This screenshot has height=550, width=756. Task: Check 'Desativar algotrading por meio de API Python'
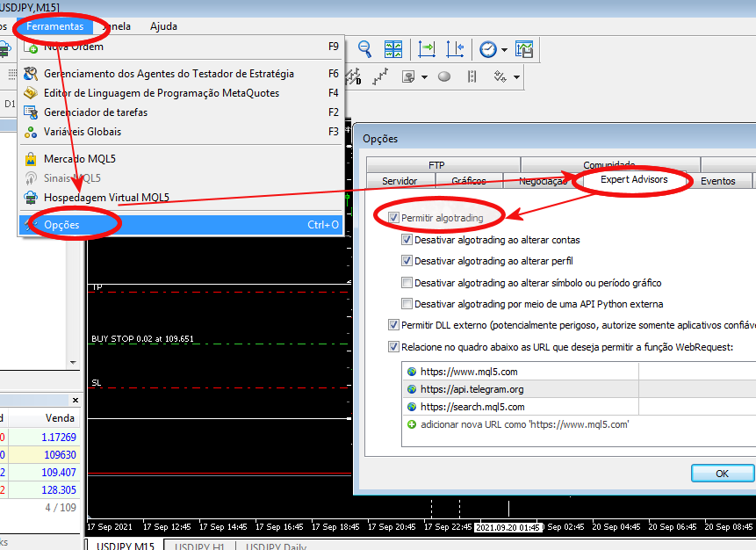coord(407,303)
